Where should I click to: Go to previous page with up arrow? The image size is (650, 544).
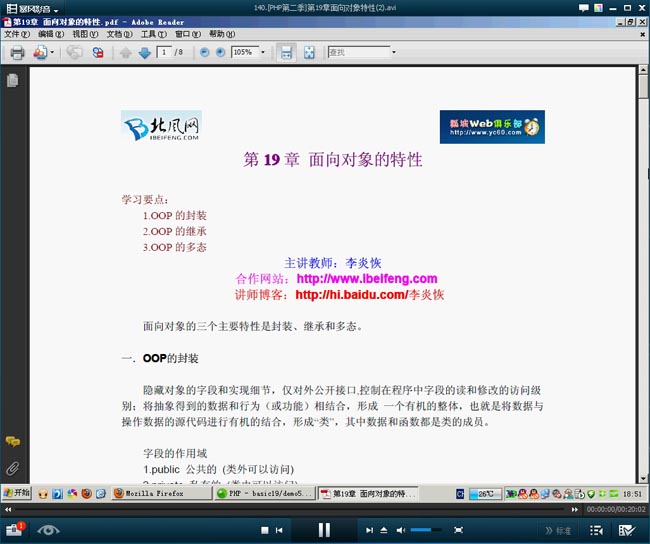tap(126, 53)
